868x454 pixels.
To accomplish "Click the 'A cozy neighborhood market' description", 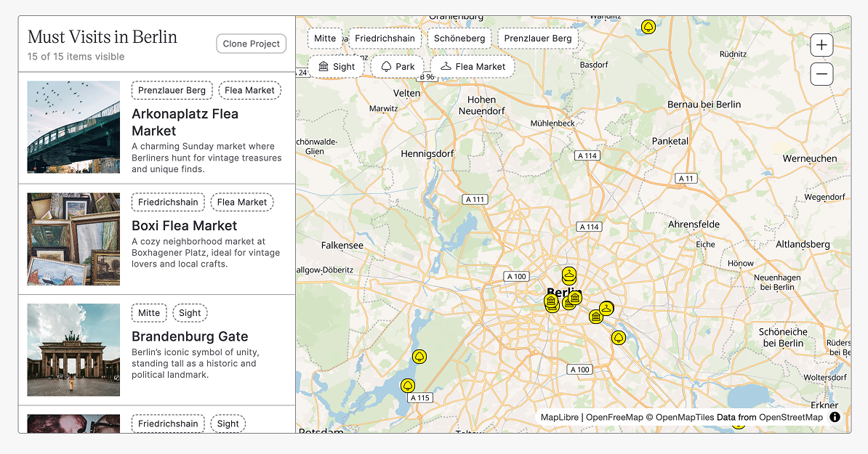I will click(206, 253).
